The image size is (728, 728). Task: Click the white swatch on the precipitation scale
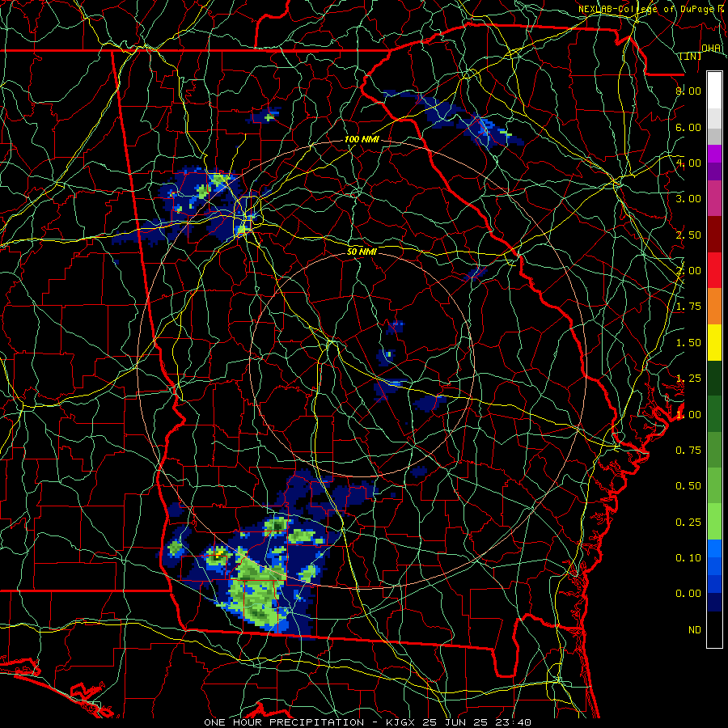point(714,90)
